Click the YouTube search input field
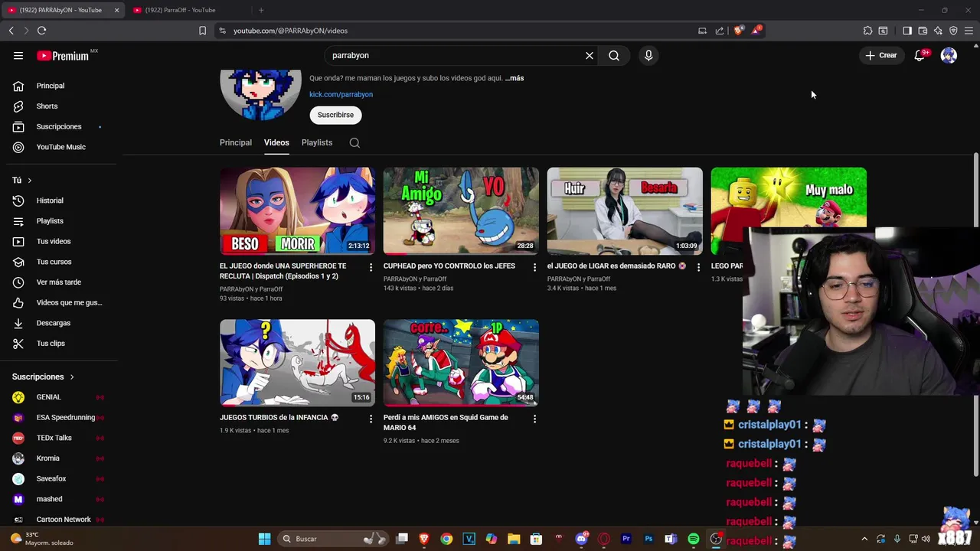Screen dimensions: 980x551 [456, 55]
